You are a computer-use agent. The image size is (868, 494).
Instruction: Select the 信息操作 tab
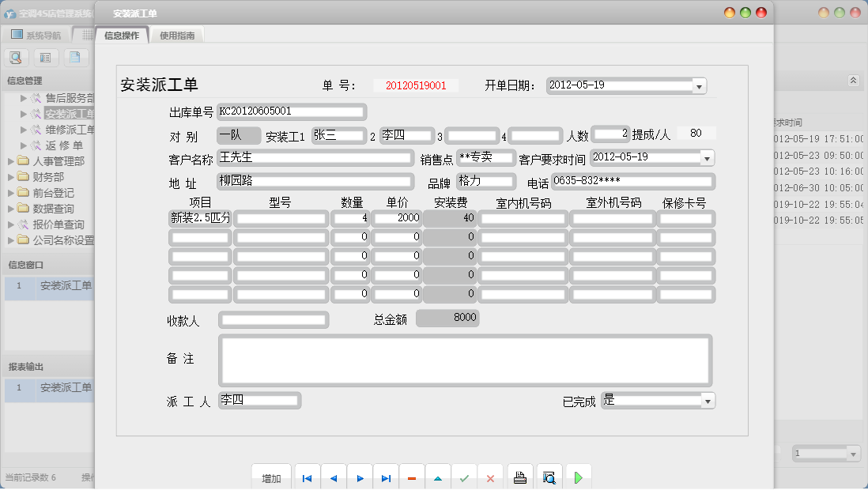[122, 35]
